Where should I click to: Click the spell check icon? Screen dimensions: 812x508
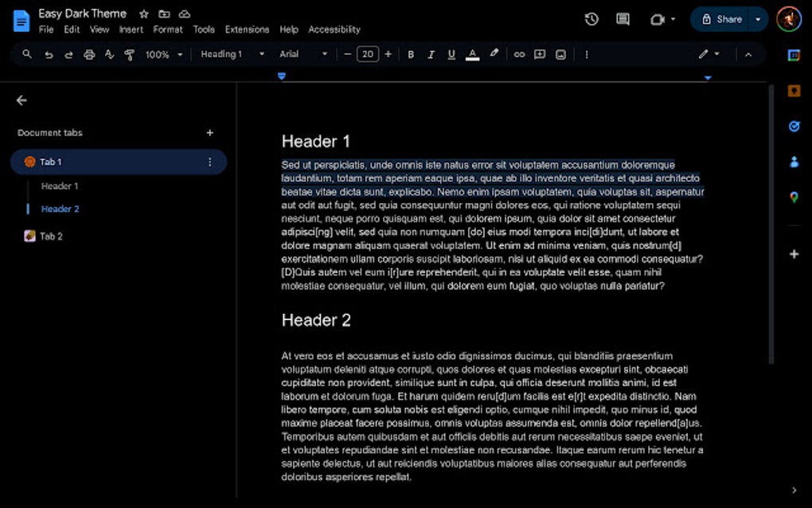pyautogui.click(x=109, y=54)
